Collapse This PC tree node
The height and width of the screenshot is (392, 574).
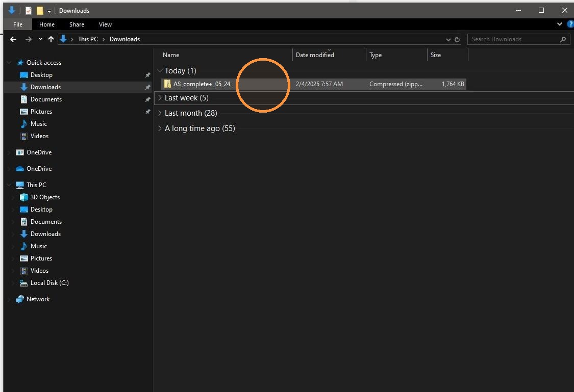coord(9,185)
